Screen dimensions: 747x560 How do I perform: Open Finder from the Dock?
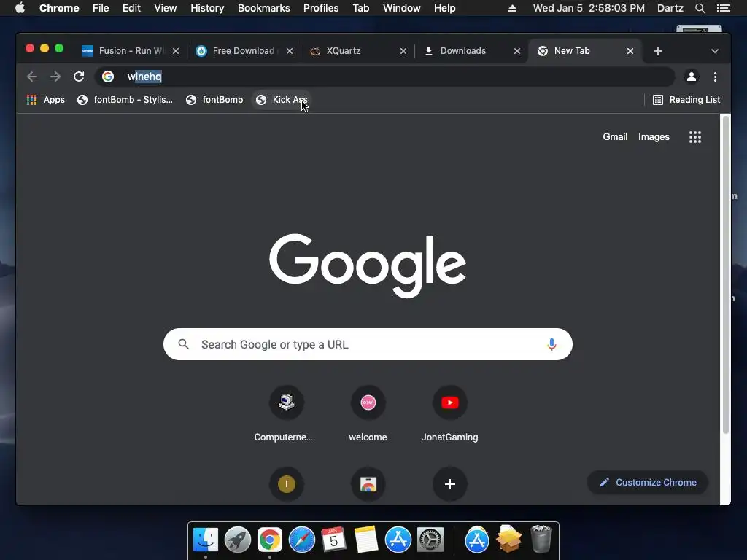pos(206,540)
